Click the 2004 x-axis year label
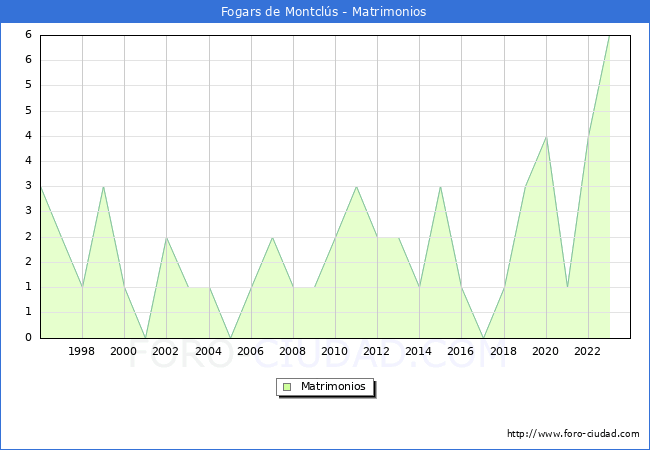Screen dimensions: 650x450 pyautogui.click(x=208, y=351)
